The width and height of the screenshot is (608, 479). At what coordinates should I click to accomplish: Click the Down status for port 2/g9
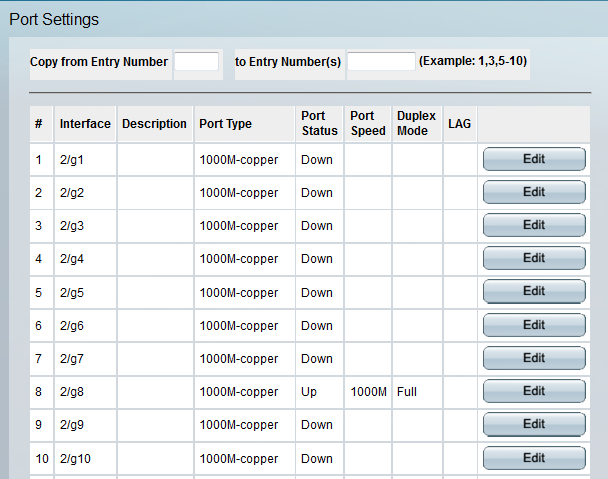(317, 425)
